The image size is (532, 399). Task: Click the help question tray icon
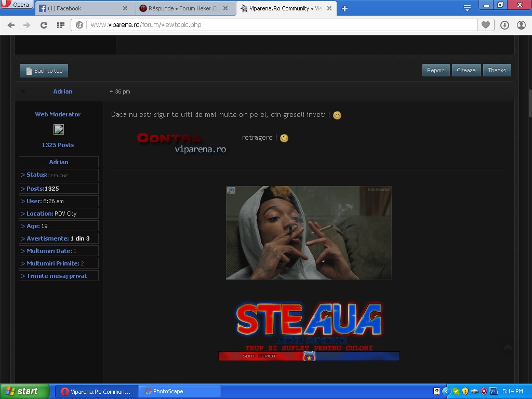436,391
